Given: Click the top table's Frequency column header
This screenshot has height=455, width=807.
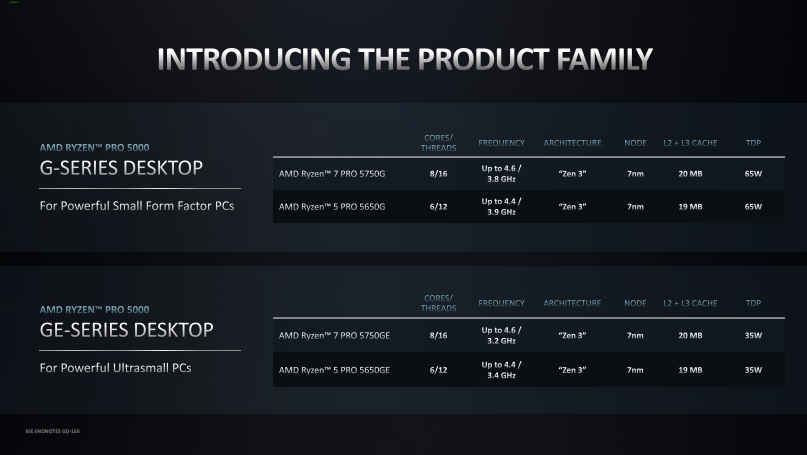Looking at the screenshot, I should [501, 143].
